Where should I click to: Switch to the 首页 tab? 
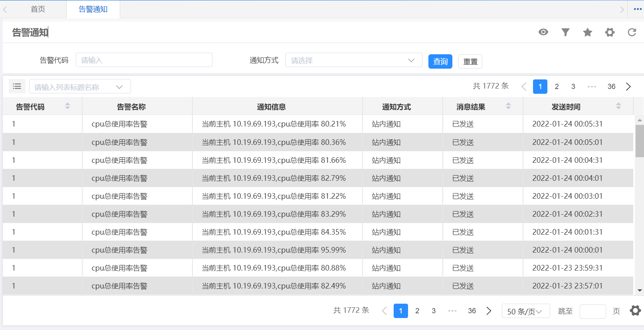[x=38, y=9]
